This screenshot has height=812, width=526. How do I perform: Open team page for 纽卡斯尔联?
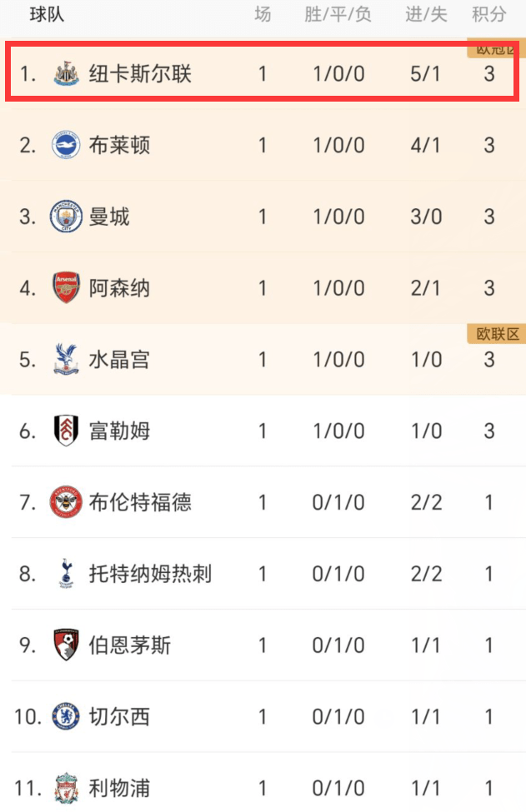point(140,73)
